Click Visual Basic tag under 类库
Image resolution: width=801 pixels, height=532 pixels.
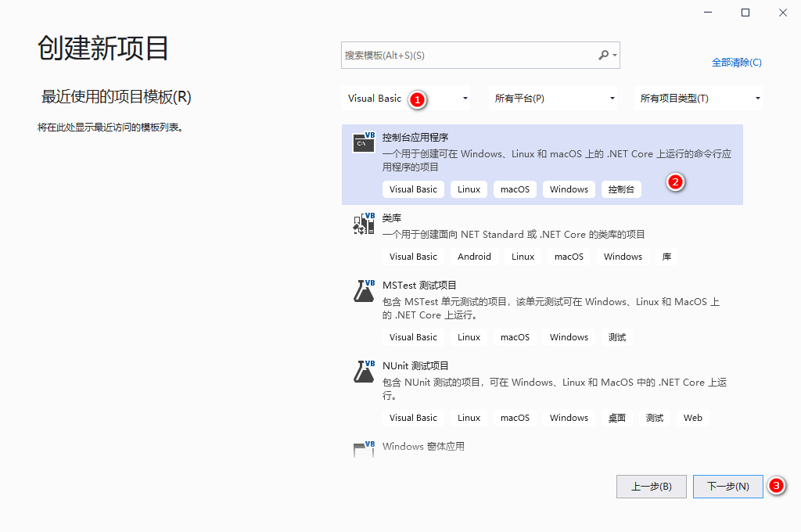pyautogui.click(x=413, y=257)
